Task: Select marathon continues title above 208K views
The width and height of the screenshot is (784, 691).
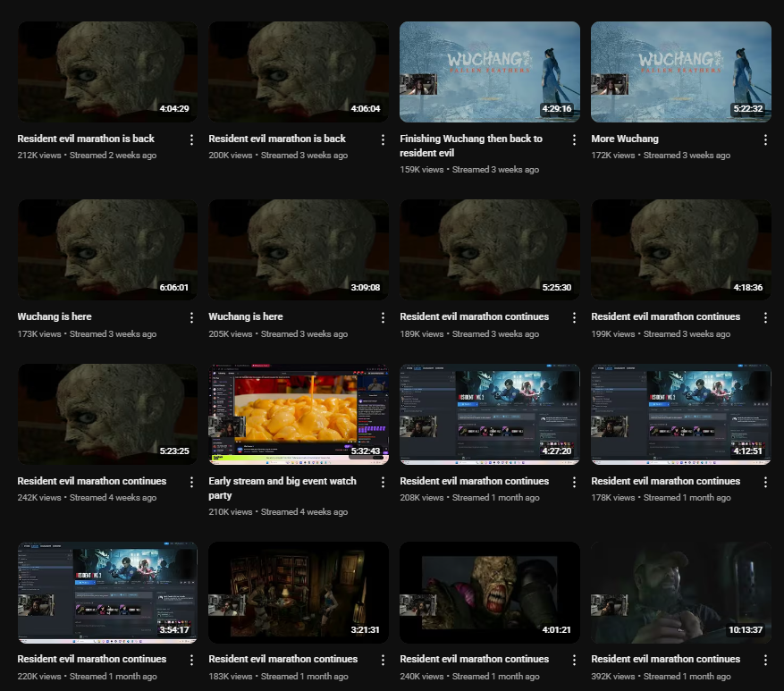Action: 474,481
